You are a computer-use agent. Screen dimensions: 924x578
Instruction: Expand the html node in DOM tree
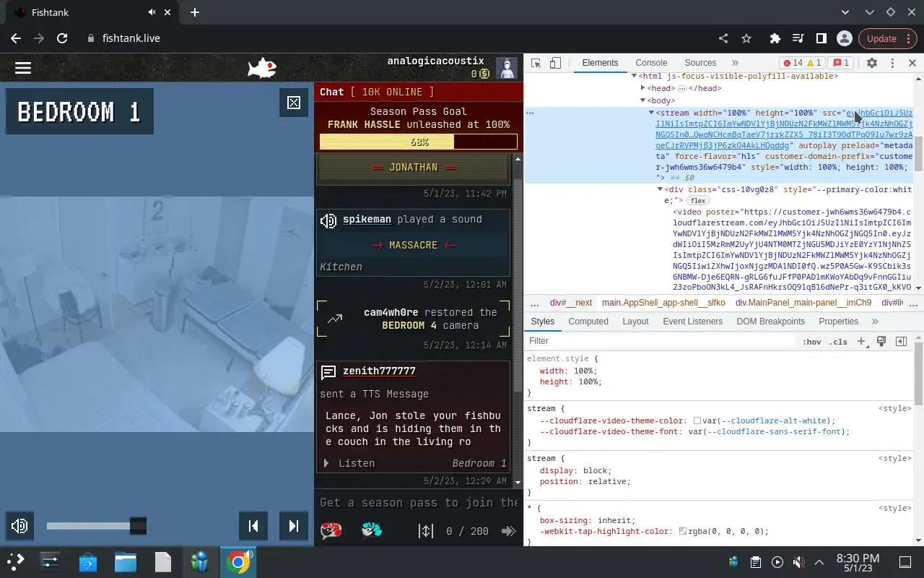click(635, 76)
